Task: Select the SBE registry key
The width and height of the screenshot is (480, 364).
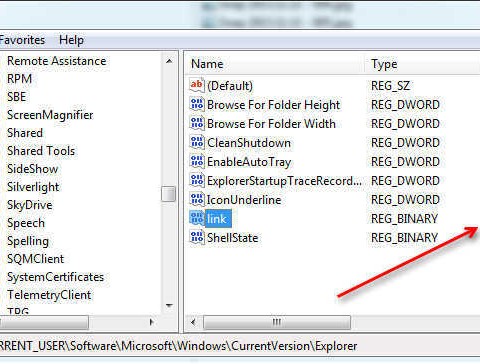Action: [x=16, y=97]
